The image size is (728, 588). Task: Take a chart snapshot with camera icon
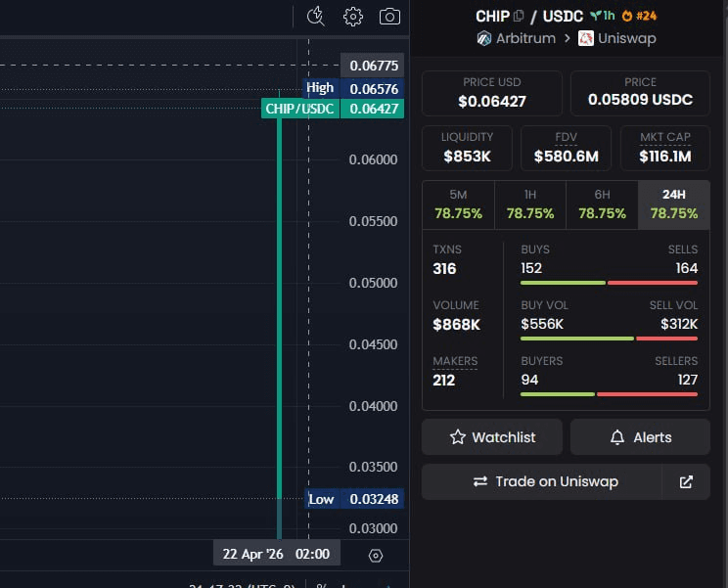(x=389, y=16)
